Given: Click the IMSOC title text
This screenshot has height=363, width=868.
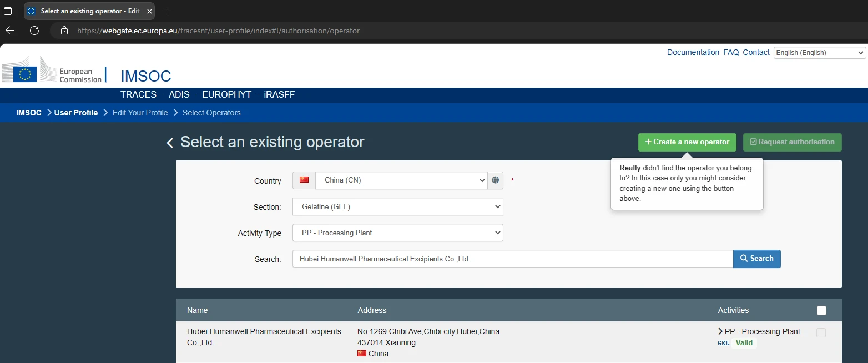Looking at the screenshot, I should coord(146,76).
